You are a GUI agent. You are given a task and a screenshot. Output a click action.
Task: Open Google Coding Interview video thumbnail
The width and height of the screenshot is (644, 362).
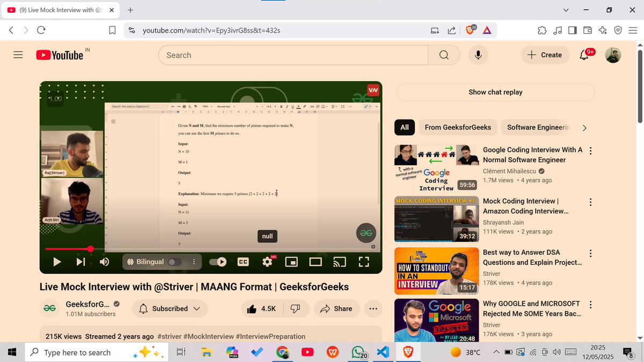[436, 168]
